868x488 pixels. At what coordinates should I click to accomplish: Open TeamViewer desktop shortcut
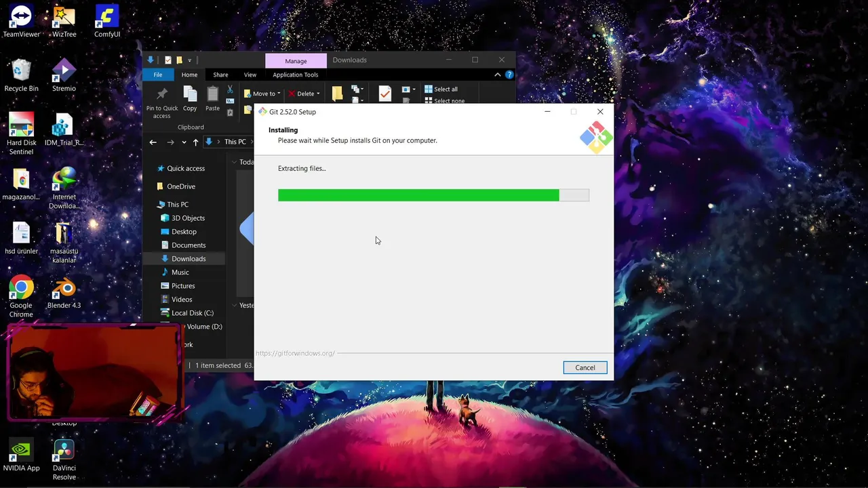21,21
